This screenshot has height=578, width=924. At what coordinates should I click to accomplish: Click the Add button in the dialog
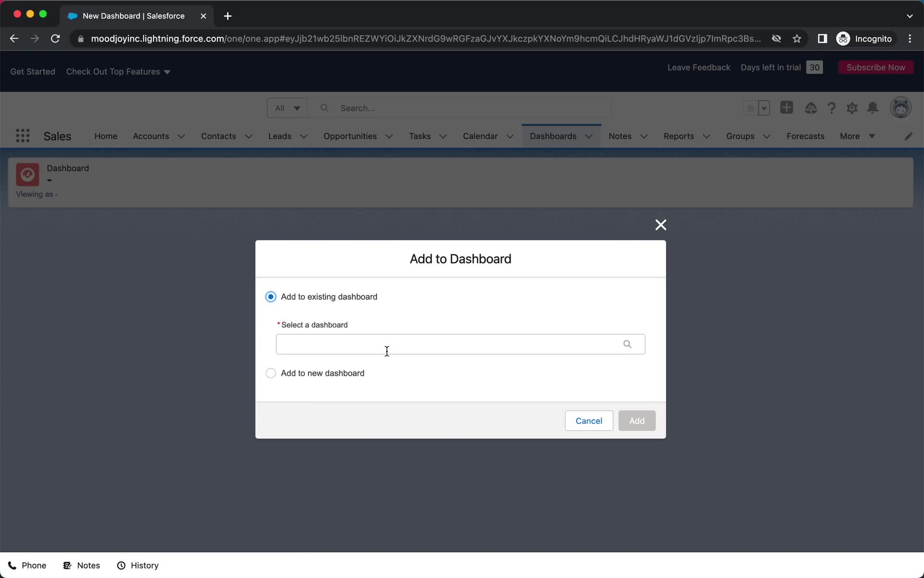(x=637, y=420)
